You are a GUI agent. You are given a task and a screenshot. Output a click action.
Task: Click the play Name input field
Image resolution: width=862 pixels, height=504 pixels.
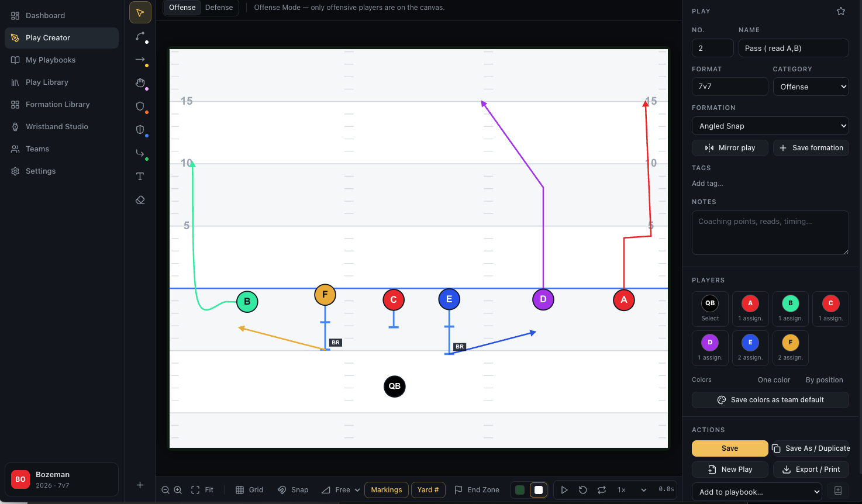pos(794,48)
